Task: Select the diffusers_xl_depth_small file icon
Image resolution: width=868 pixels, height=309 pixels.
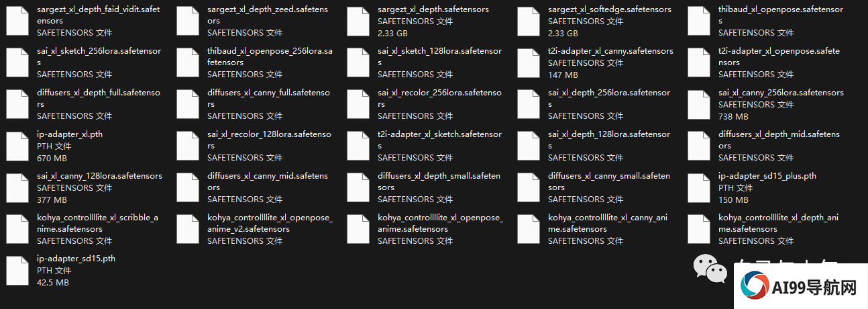Action: [358, 187]
